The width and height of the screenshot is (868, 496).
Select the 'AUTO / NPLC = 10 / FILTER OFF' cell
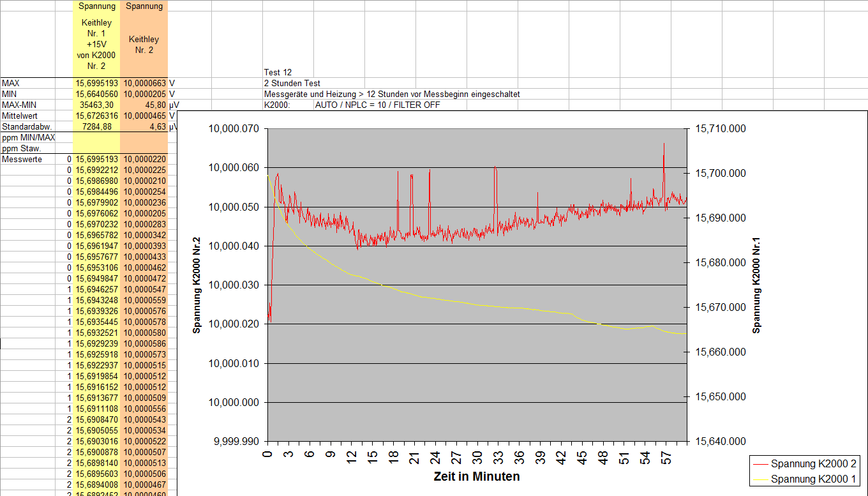coord(377,105)
